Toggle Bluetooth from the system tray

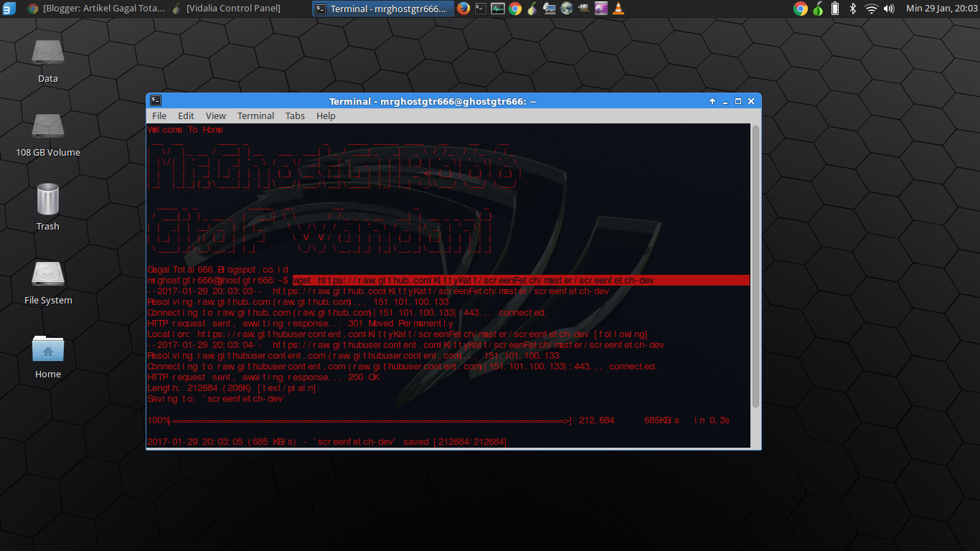click(852, 9)
